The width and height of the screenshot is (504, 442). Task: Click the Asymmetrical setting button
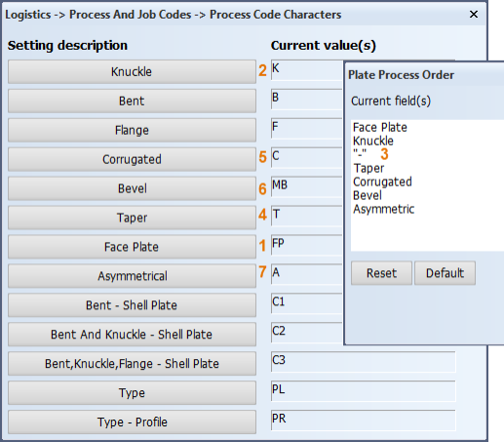coord(132,276)
